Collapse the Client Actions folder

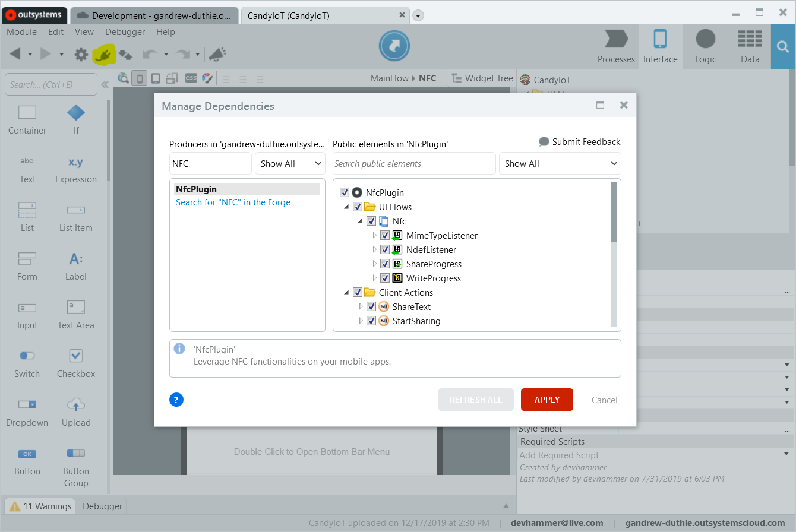[347, 292]
